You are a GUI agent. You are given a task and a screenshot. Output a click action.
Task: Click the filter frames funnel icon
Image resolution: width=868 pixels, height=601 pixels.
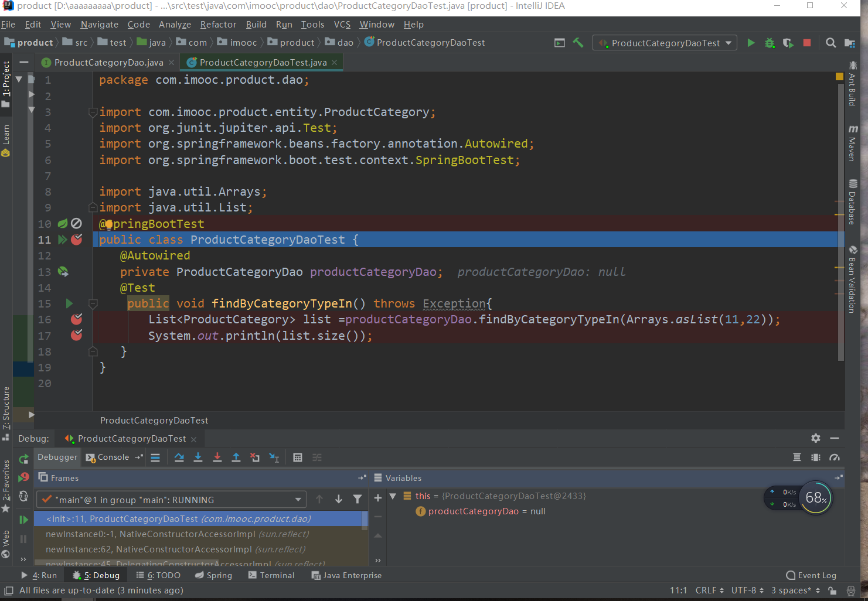pyautogui.click(x=358, y=499)
